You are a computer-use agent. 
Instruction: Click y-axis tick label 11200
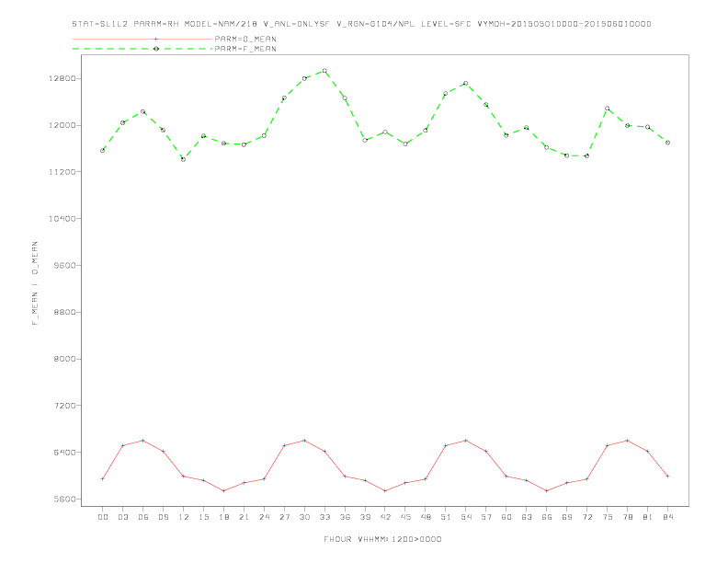[63, 172]
